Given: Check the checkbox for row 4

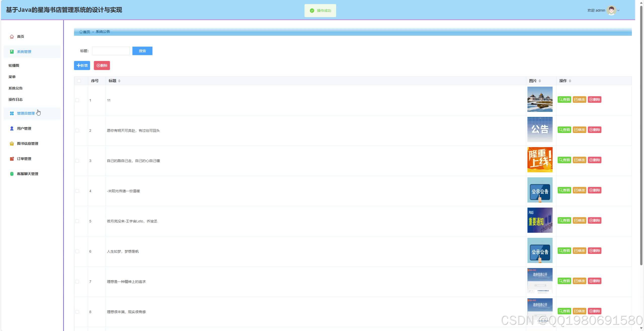Looking at the screenshot, I should coord(77,191).
